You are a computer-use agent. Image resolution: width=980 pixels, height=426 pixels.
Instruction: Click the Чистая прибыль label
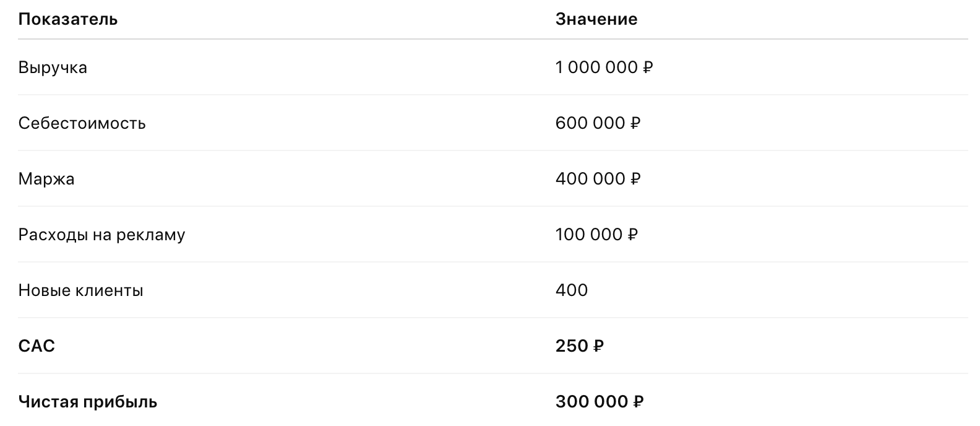pos(87,402)
